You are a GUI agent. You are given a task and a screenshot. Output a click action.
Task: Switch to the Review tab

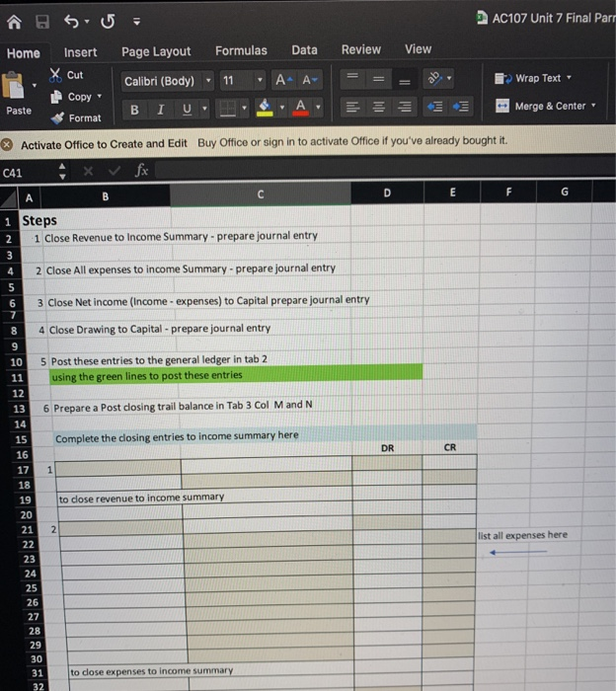[x=361, y=49]
